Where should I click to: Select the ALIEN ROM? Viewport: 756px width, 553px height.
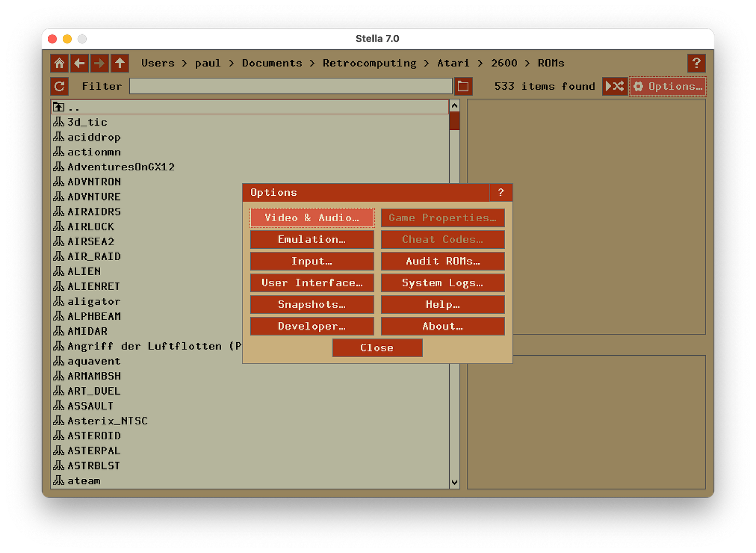click(146, 272)
